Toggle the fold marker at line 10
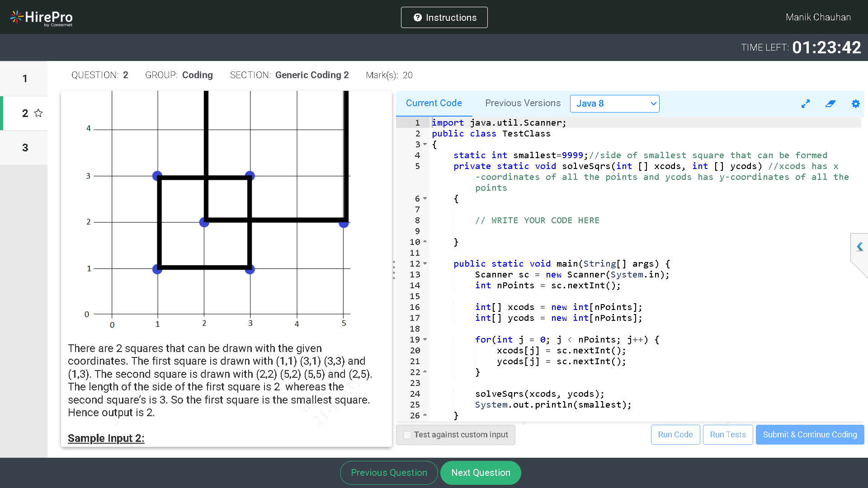The width and height of the screenshot is (868, 488). (x=425, y=242)
